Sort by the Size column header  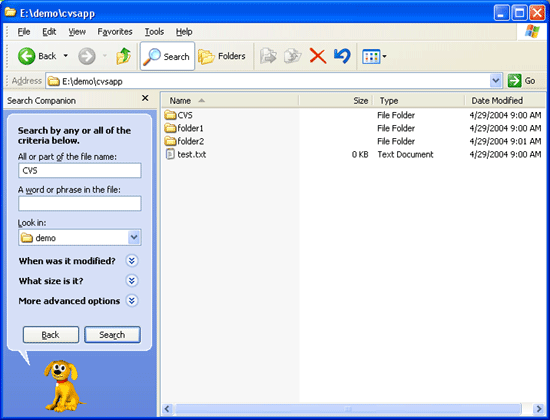(336, 101)
